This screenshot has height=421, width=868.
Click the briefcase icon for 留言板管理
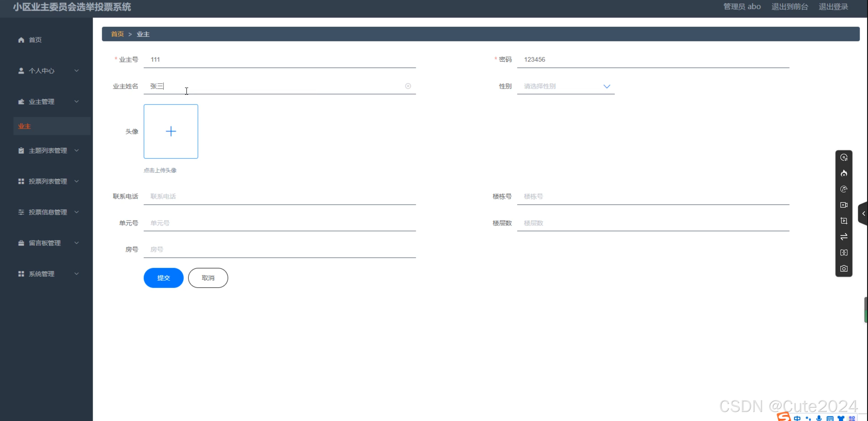coord(21,243)
